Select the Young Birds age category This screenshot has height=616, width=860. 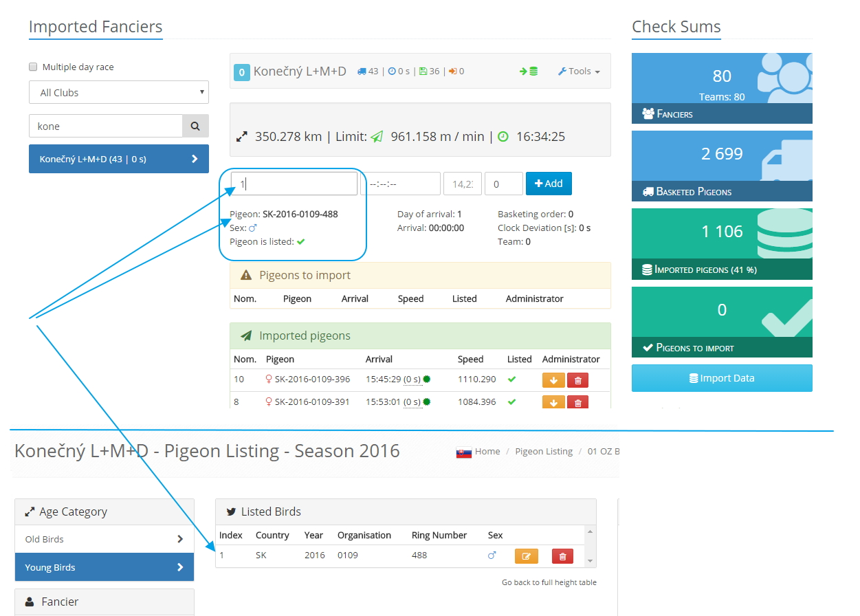point(104,568)
